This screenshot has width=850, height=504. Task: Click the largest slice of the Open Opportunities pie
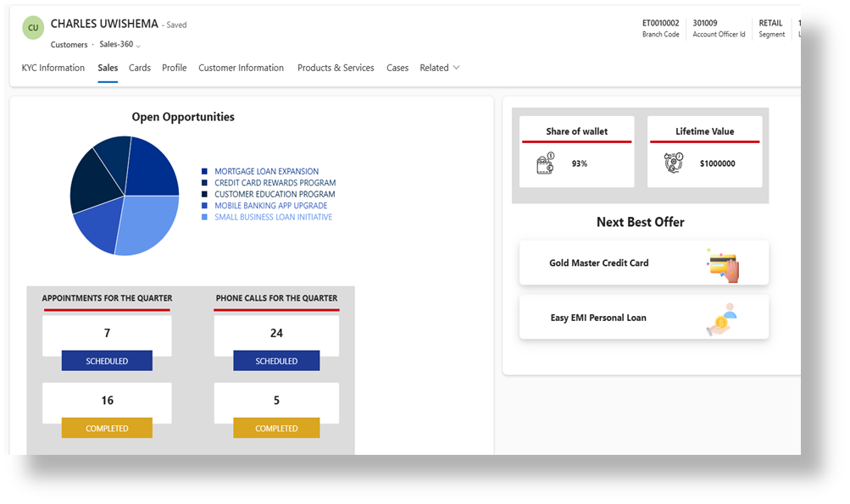point(144,224)
